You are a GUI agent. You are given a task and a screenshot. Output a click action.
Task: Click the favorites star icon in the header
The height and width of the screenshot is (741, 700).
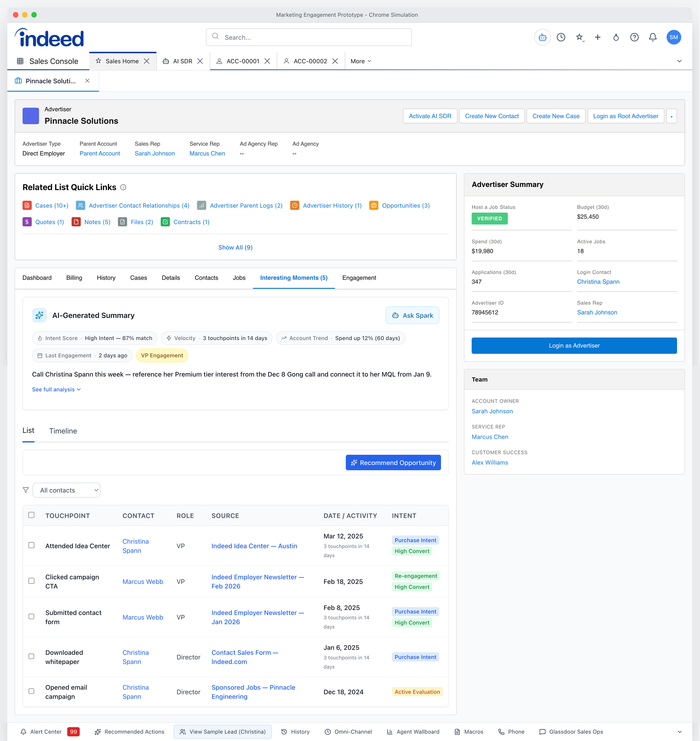point(579,37)
